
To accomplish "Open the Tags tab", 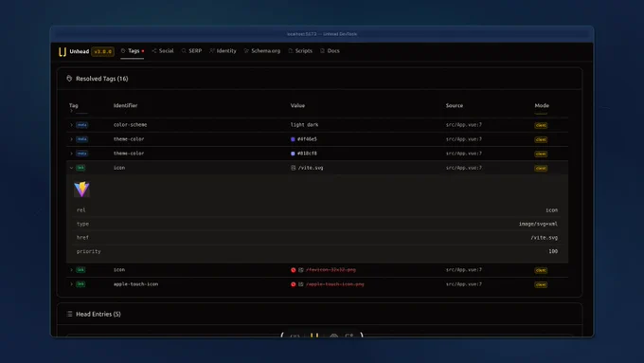I will pyautogui.click(x=133, y=51).
